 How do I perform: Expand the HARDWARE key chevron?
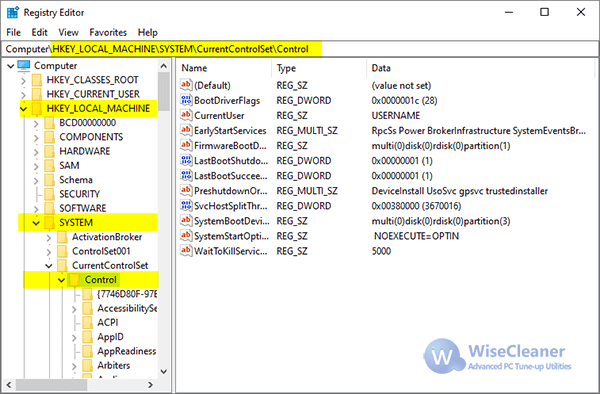36,152
